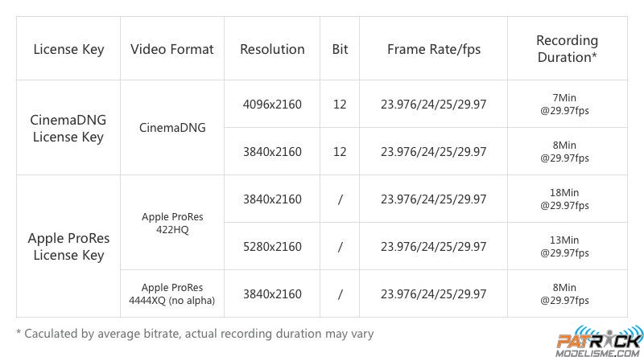Click the MODELISME.COM text in the logo
This screenshot has width=644, height=357.
[597, 352]
